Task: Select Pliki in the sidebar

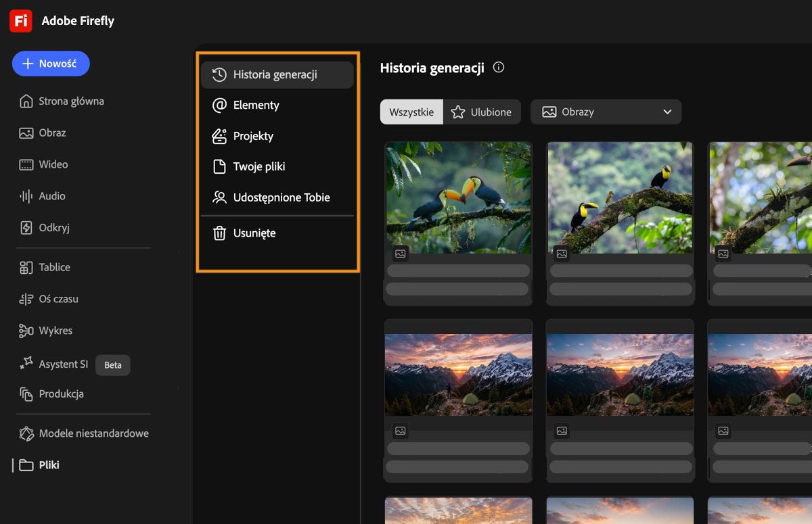Action: pyautogui.click(x=40, y=465)
